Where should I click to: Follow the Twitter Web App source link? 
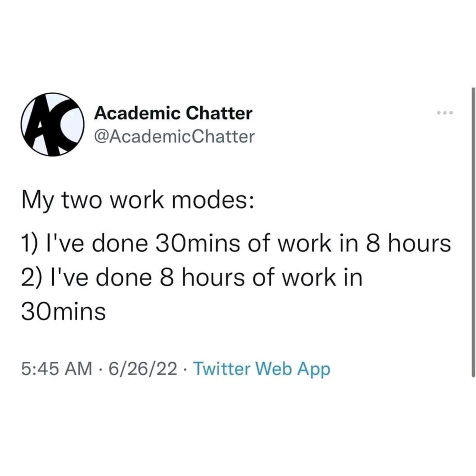coord(262,369)
